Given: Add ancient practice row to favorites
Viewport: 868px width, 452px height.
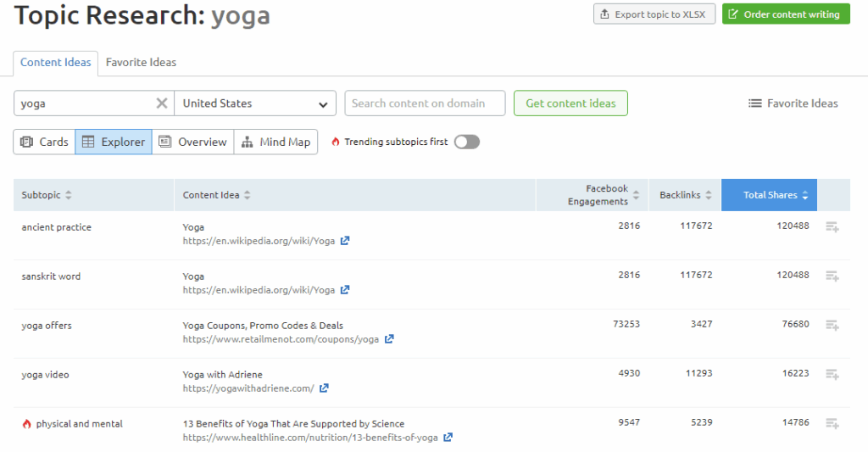Looking at the screenshot, I should (832, 227).
